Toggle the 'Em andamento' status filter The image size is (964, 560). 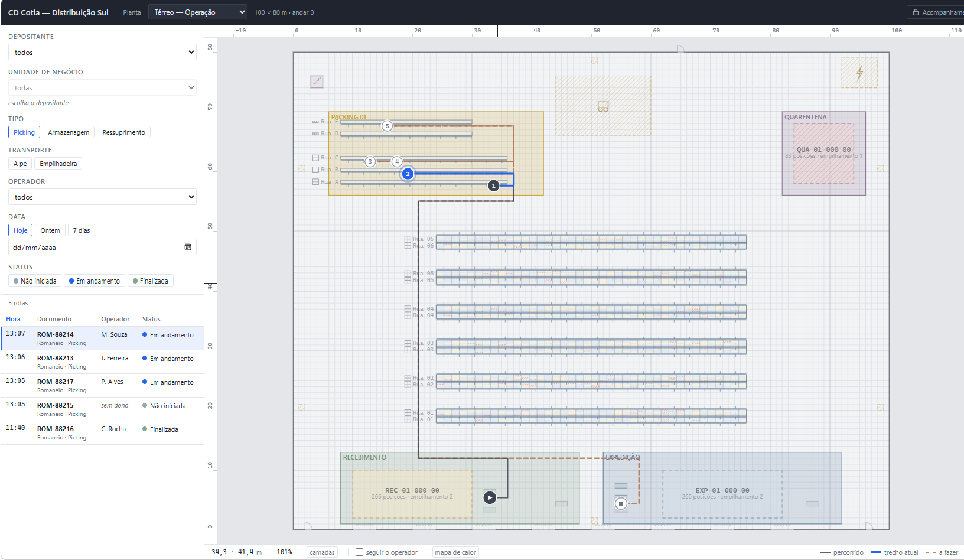coord(95,281)
